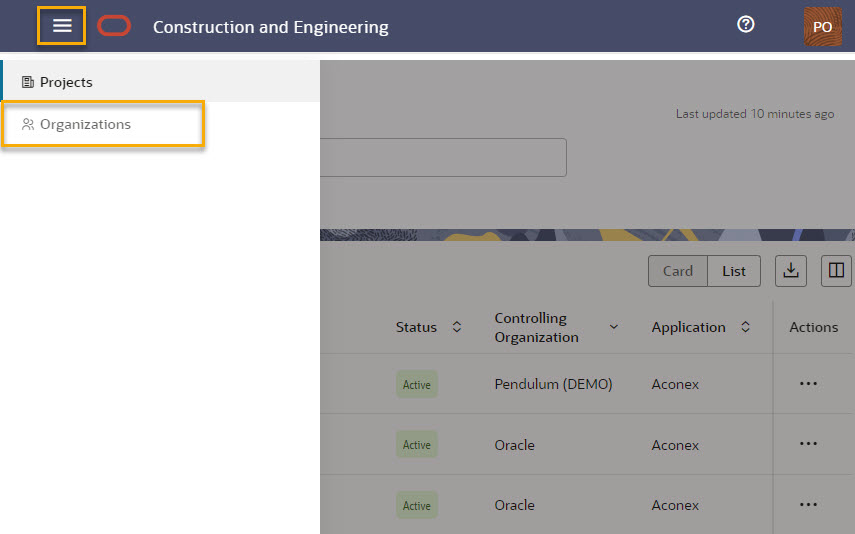Click the Active status badge for Pendulum
This screenshot has width=855, height=534.
tap(416, 384)
